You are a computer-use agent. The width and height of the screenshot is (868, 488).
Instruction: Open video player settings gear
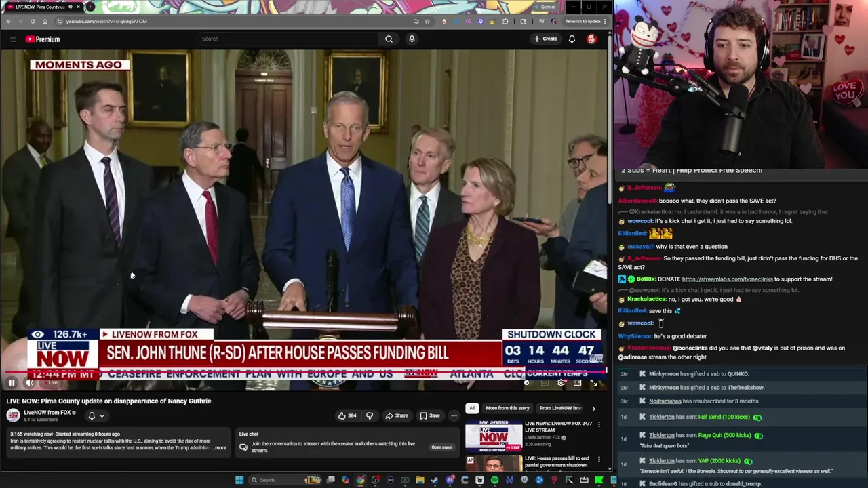561,383
